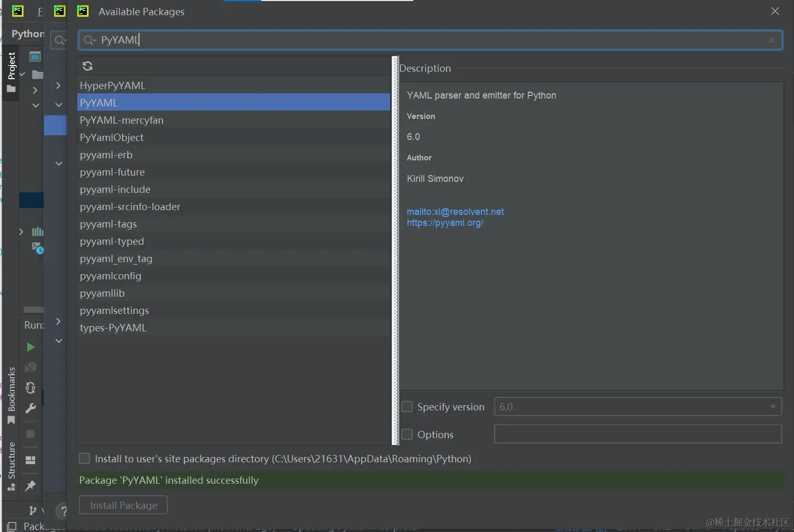Open the mailto:xi@resolvent.net link
The height and width of the screenshot is (532, 794).
455,212
